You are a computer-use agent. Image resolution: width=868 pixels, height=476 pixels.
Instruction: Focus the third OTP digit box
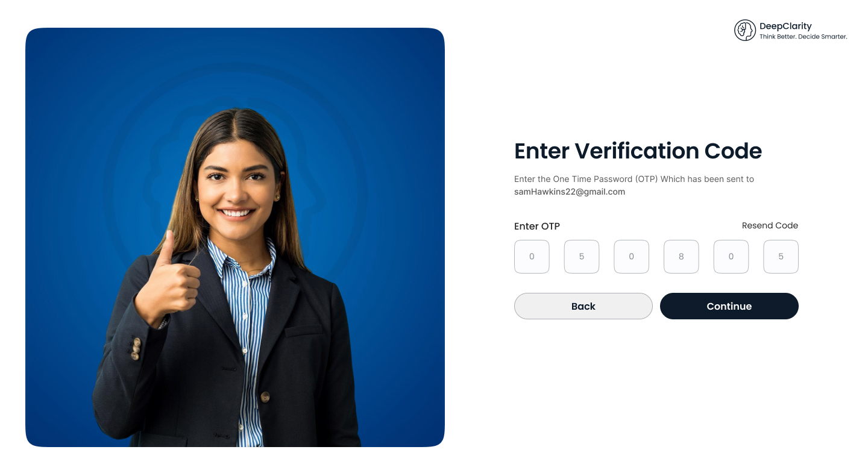632,257
